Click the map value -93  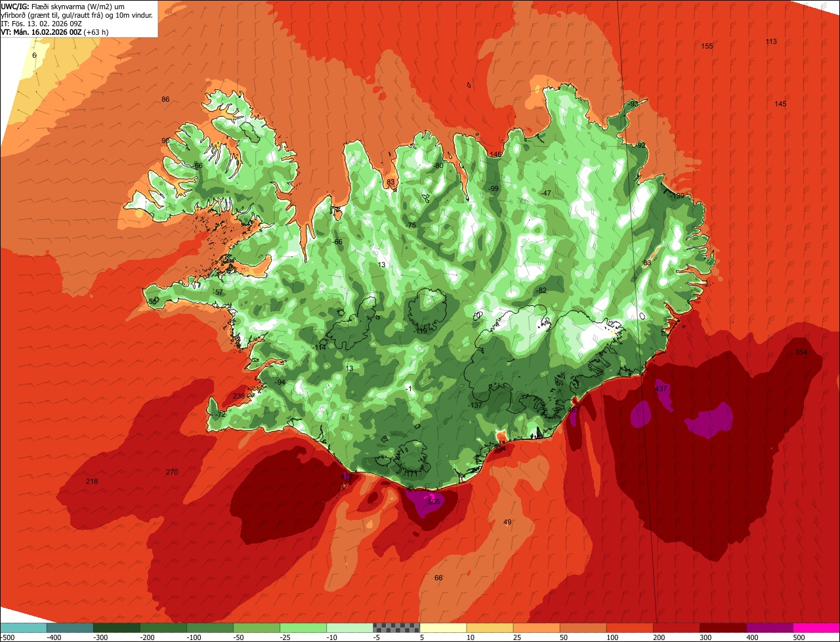[x=633, y=104]
